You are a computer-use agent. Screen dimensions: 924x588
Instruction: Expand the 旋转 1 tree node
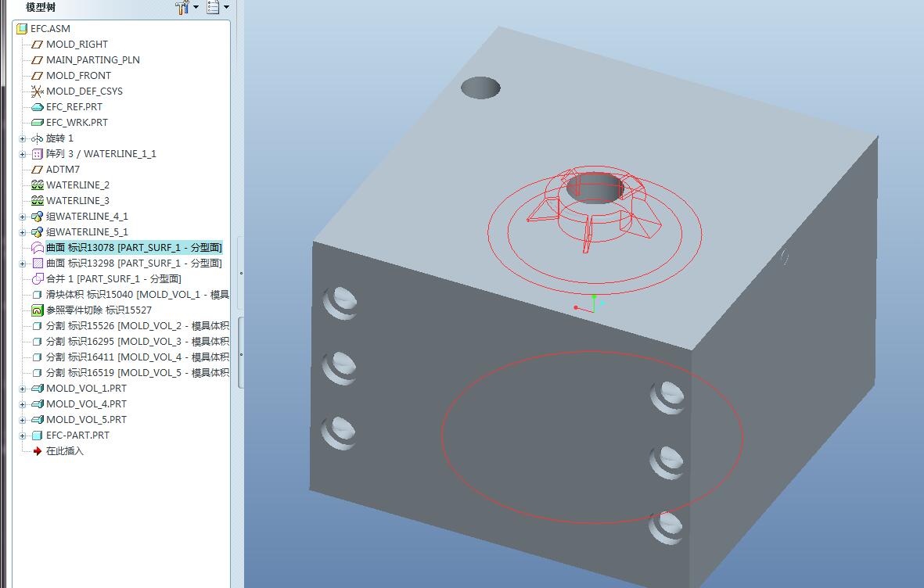pos(23,138)
